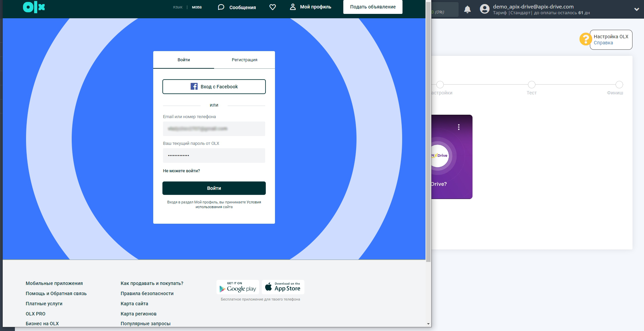Focus the OLX password field
Screen dimensions: 644x331
(214, 155)
